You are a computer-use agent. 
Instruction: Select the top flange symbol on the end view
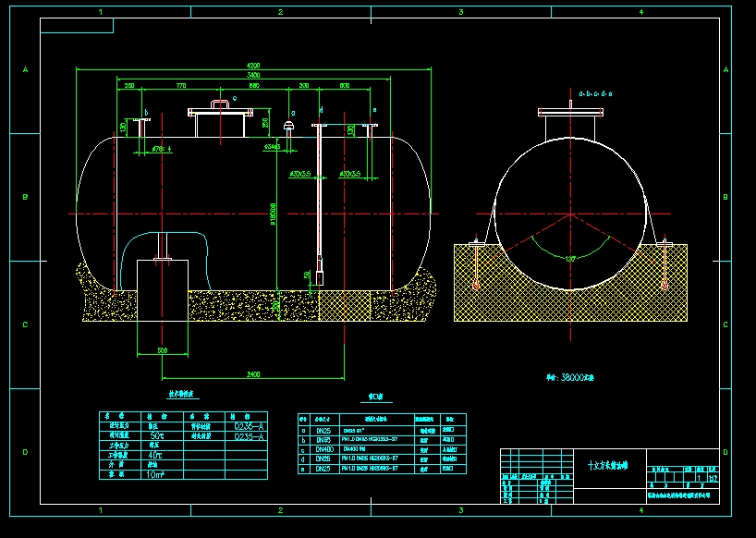pyautogui.click(x=570, y=112)
